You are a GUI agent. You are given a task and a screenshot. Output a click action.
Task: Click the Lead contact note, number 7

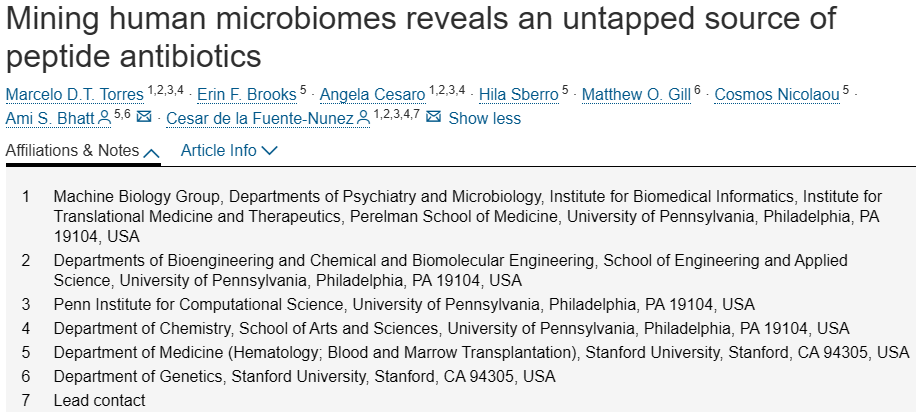coord(99,400)
